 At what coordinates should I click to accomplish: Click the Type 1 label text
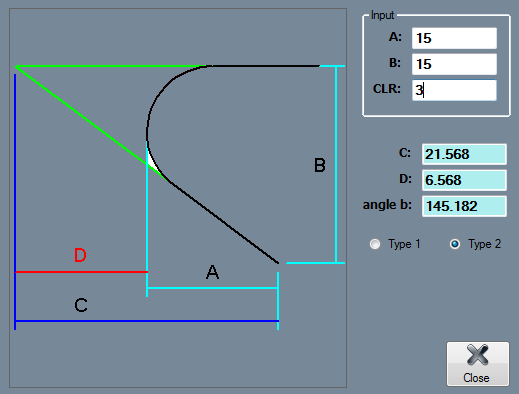[x=404, y=244]
